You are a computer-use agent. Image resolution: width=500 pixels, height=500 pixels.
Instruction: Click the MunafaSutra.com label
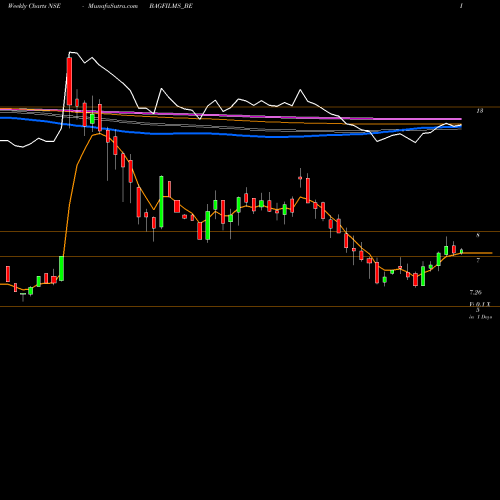[x=113, y=6]
